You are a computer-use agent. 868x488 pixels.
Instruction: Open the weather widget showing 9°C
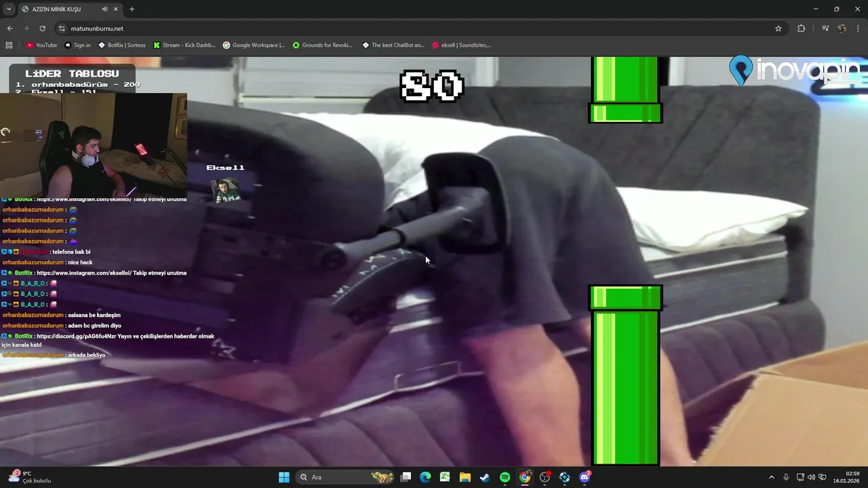coord(31,477)
